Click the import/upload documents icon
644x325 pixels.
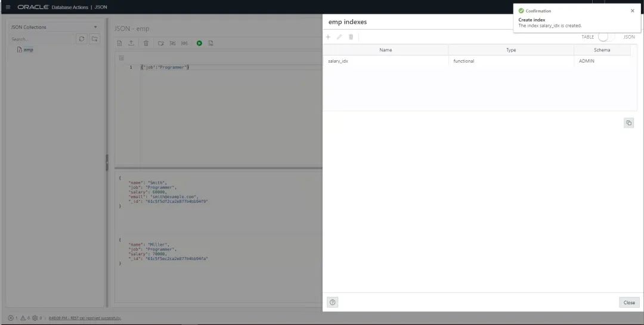tap(131, 43)
